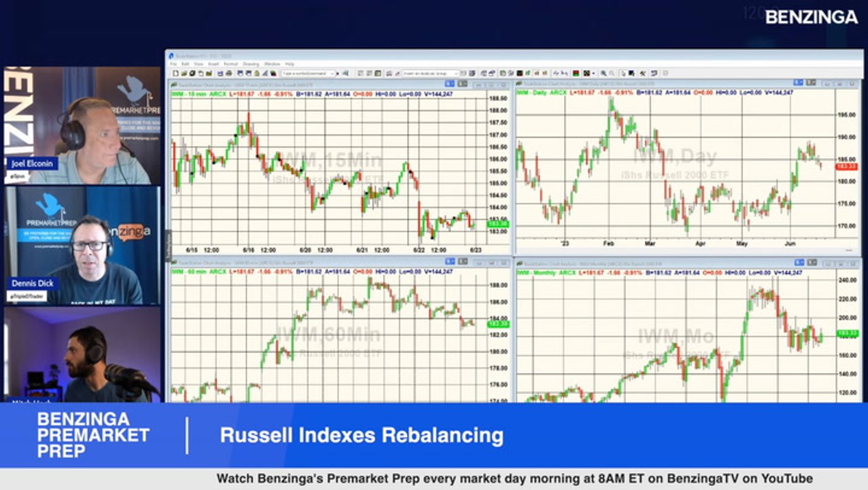Screen dimensions: 868x490
Task: Select the bottom presenter's webcam feed
Action: click(82, 355)
